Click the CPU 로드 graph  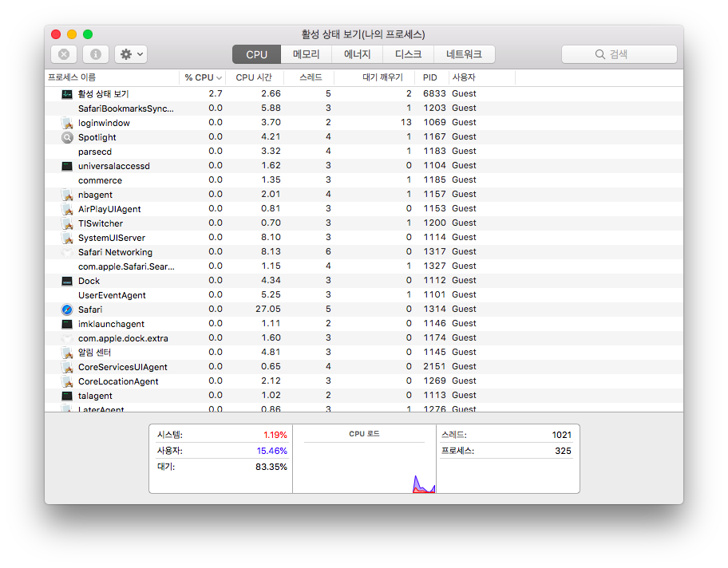click(364, 463)
